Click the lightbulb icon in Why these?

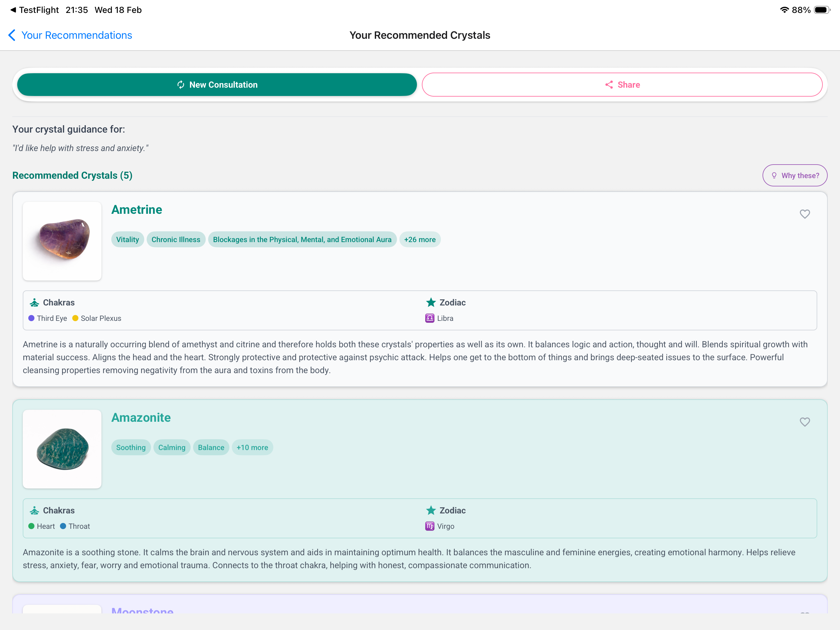[774, 176]
